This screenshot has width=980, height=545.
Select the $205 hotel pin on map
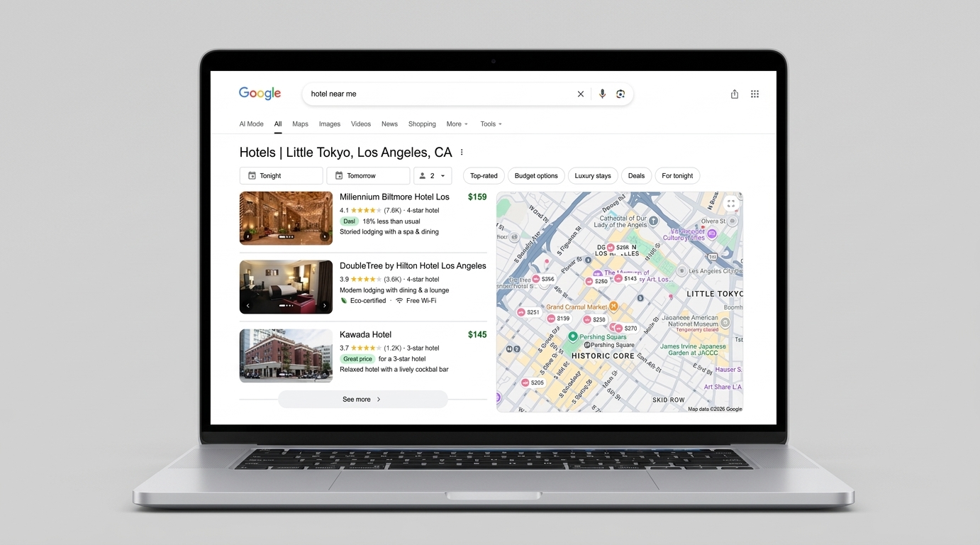tap(533, 382)
